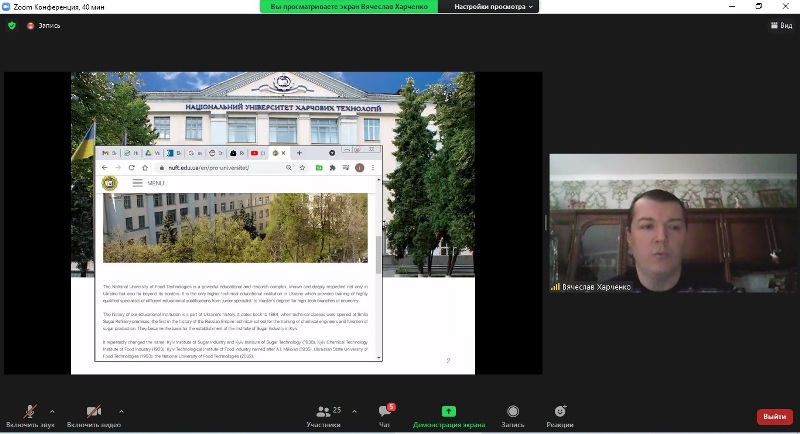Turn on video with the camera icon
Screen dimensions: 800x434
point(94,411)
